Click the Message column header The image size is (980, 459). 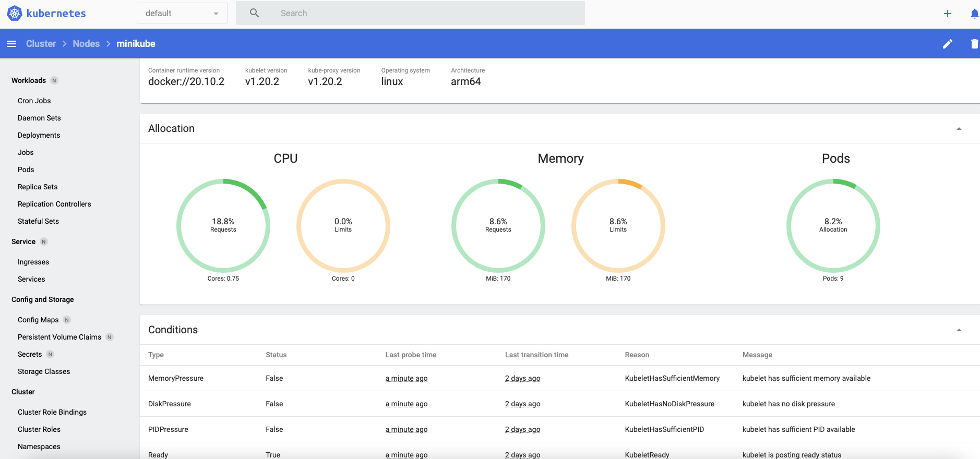757,355
